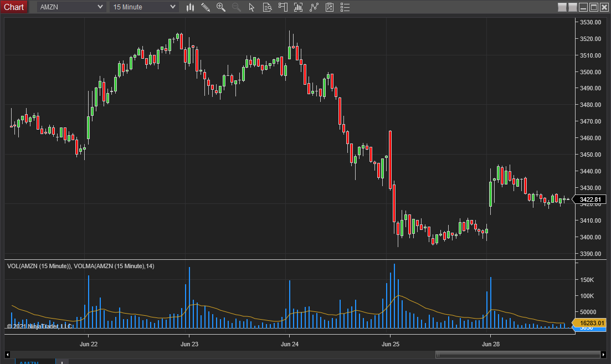Image resolution: width=611 pixels, height=364 pixels.
Task: Open the AMZN instrument dropdown
Action: click(x=71, y=7)
